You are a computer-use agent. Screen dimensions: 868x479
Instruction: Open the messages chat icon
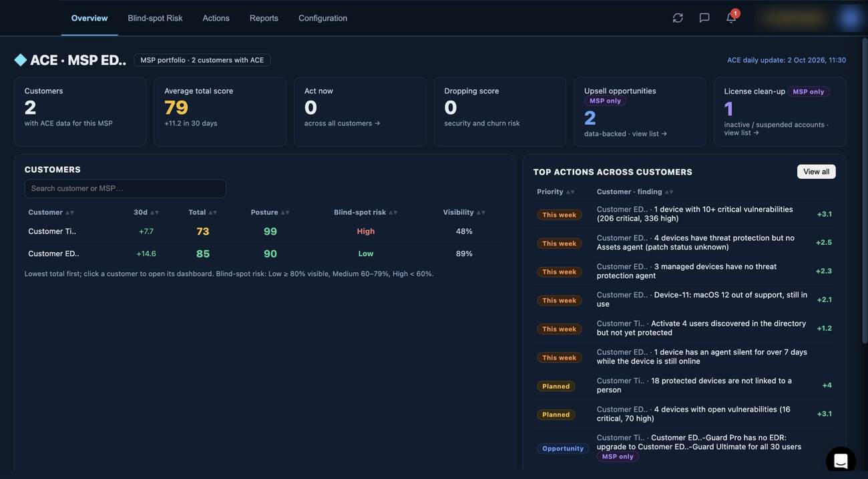click(x=704, y=18)
